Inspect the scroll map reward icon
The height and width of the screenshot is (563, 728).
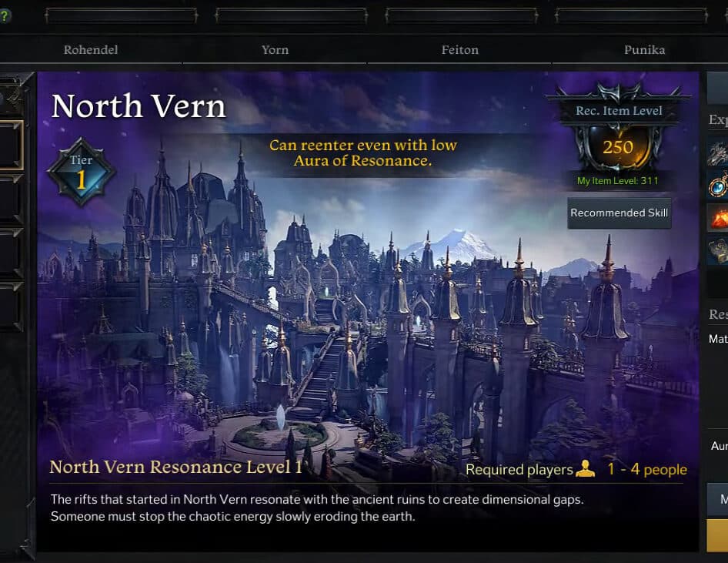[718, 251]
